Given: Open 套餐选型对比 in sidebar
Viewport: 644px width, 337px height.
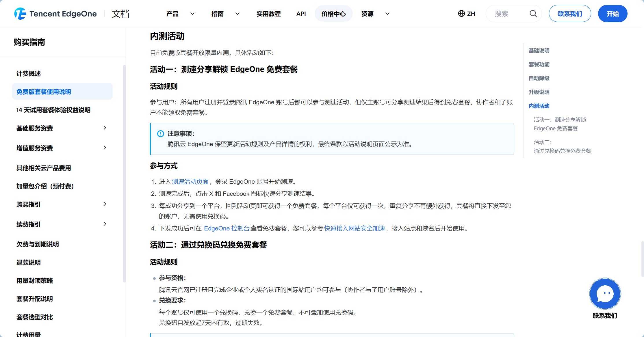Looking at the screenshot, I should coord(35,317).
